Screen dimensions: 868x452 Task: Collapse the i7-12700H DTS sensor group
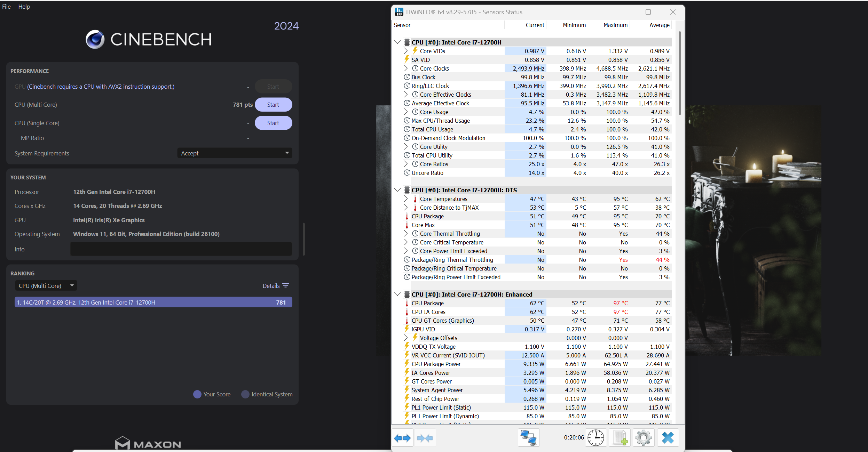[397, 190]
